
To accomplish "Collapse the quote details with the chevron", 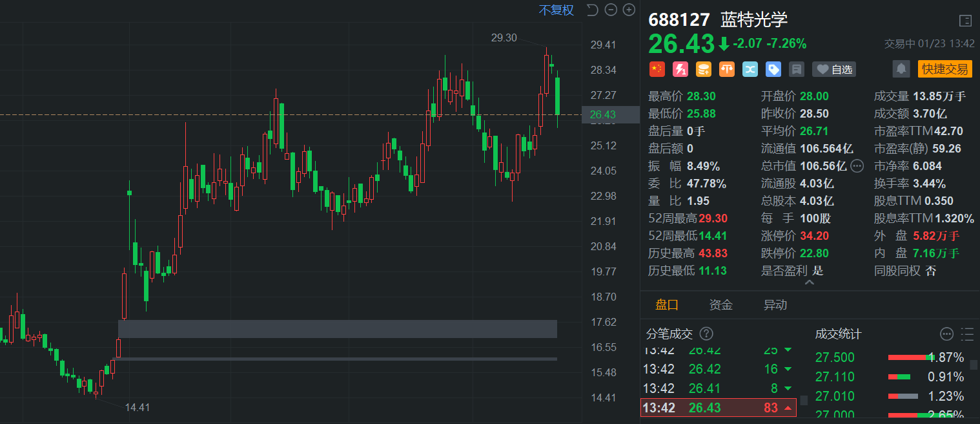I will click(x=810, y=282).
